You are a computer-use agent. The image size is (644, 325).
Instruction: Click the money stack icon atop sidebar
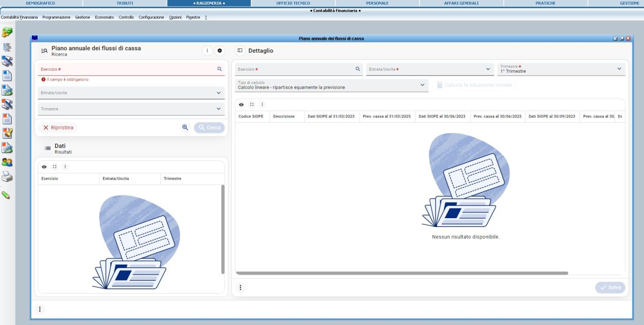tap(7, 32)
